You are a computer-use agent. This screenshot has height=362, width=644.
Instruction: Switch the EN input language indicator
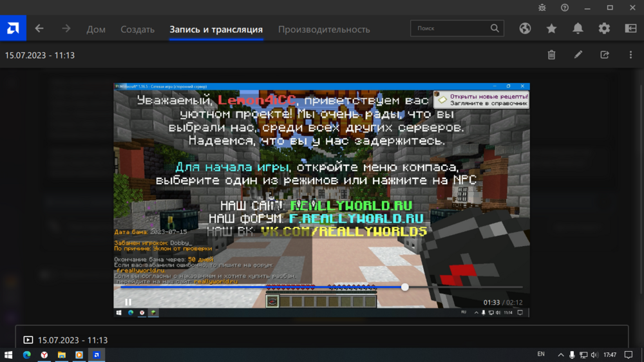(x=541, y=354)
